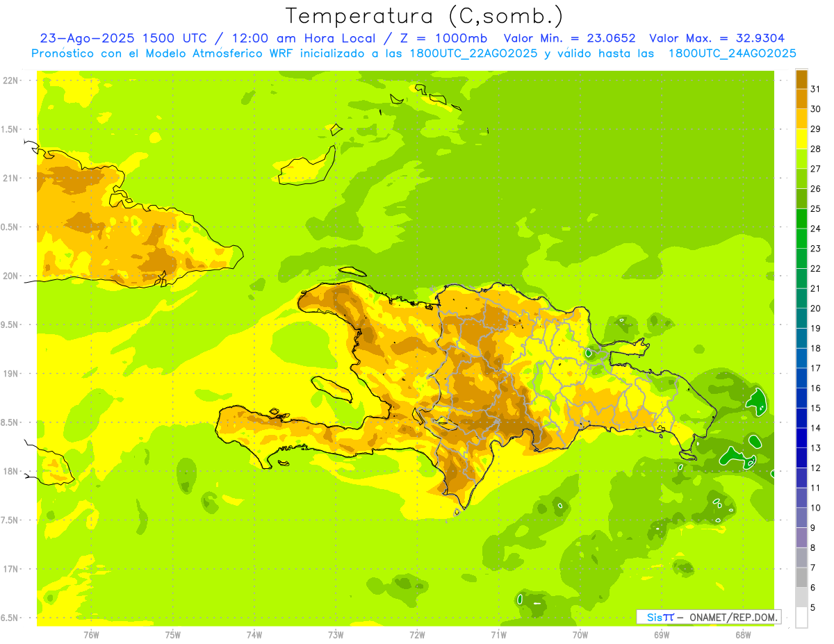This screenshot has height=644, width=834.
Task: Click the colorbar label '23'
Action: [816, 249]
